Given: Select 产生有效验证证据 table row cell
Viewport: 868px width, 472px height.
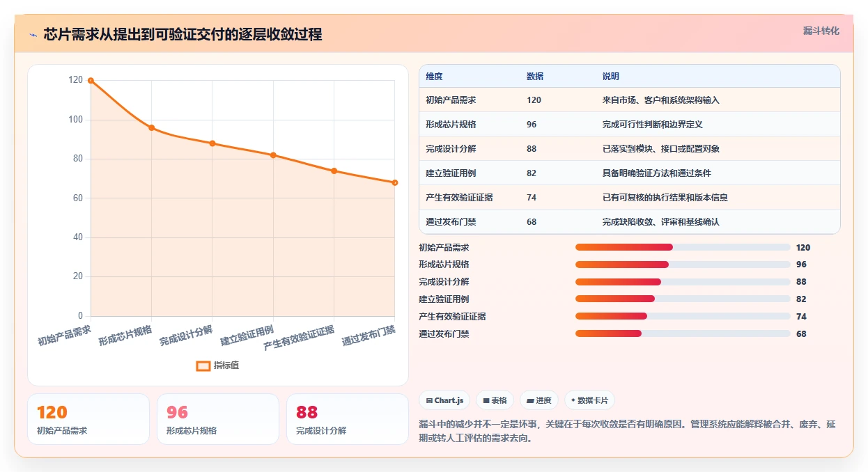Looking at the screenshot, I should 459,198.
